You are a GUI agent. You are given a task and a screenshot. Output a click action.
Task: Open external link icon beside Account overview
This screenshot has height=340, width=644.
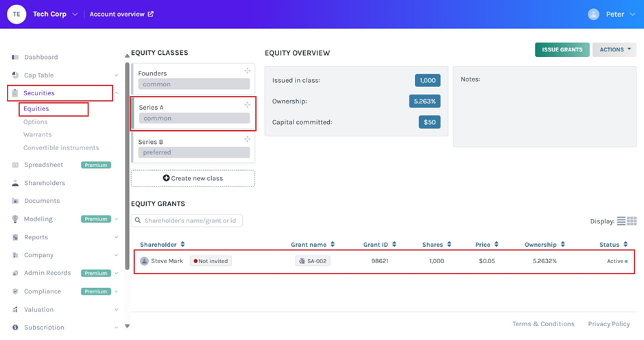click(x=151, y=14)
